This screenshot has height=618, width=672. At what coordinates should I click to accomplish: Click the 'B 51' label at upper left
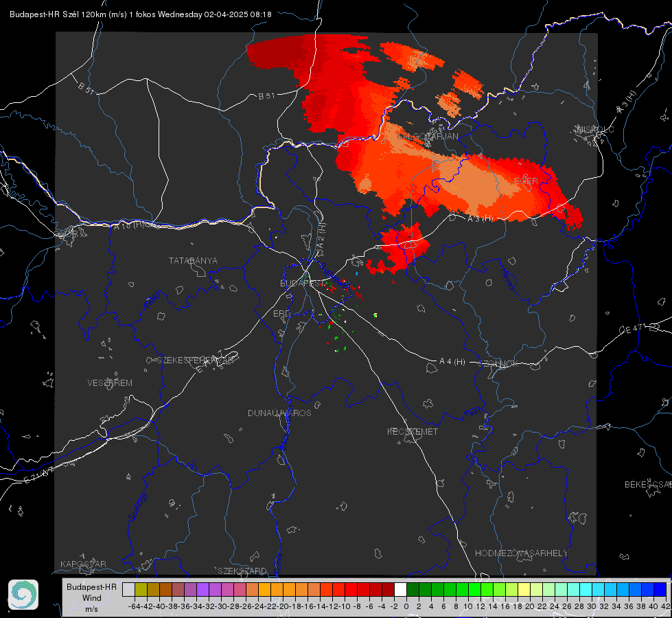click(86, 88)
